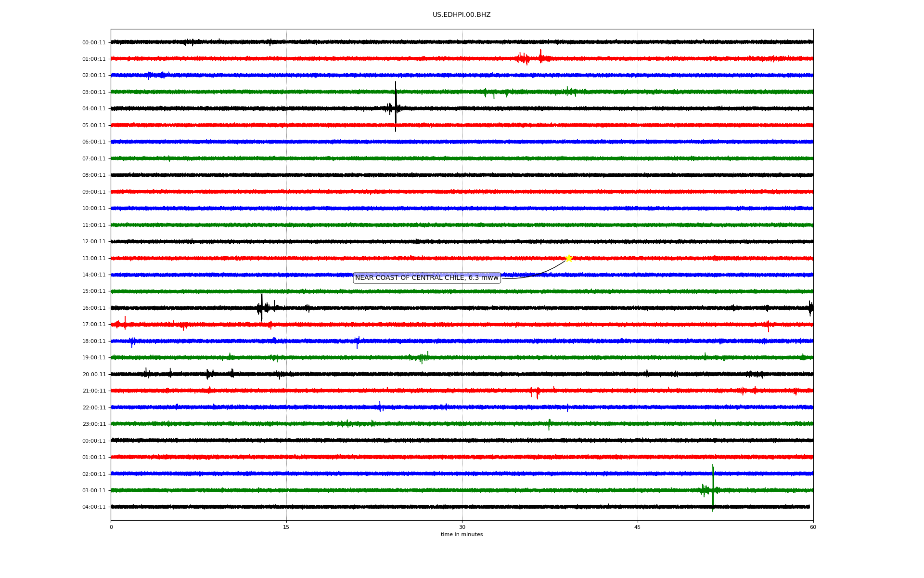The image size is (924, 578).
Task: Click the first 00:00:11 time label at top
Action: [x=94, y=43]
